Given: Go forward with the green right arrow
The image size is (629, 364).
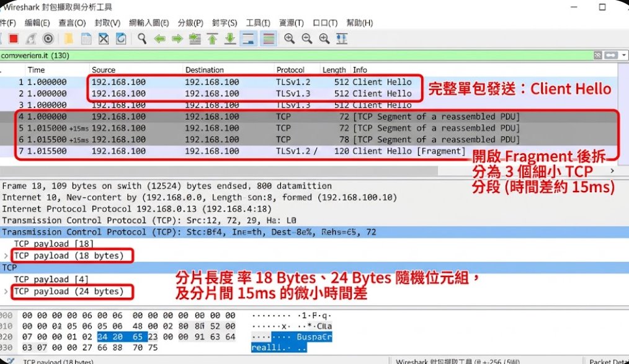Looking at the screenshot, I should pyautogui.click(x=177, y=39).
